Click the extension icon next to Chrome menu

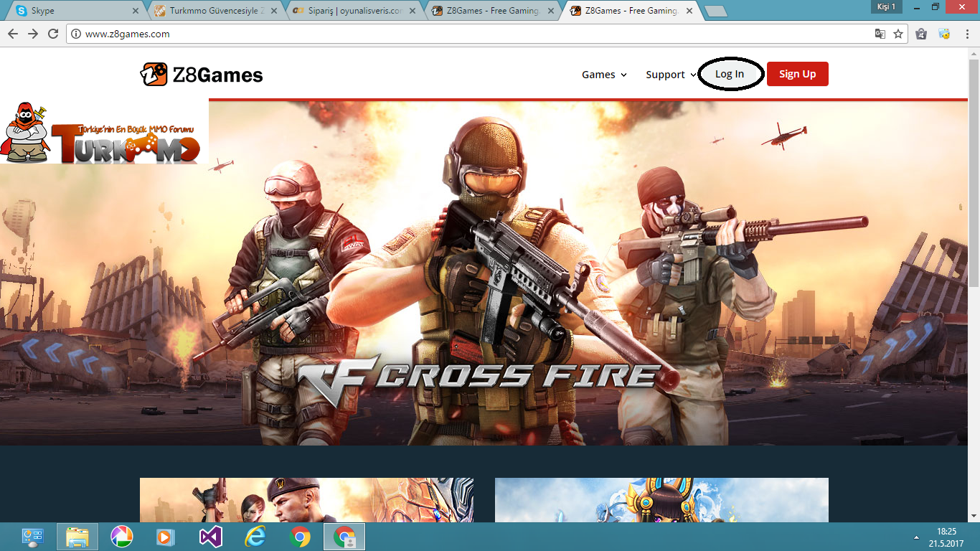pos(945,34)
